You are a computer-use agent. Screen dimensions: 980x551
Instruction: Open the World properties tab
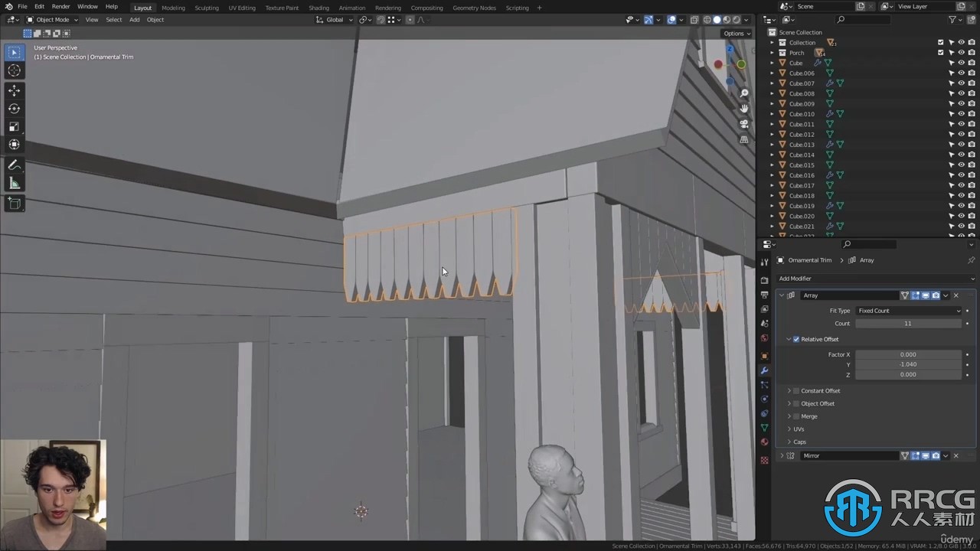point(764,338)
